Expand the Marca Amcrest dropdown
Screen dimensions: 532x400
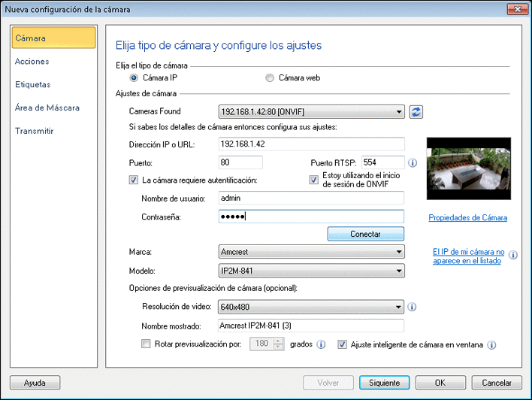coord(311,253)
